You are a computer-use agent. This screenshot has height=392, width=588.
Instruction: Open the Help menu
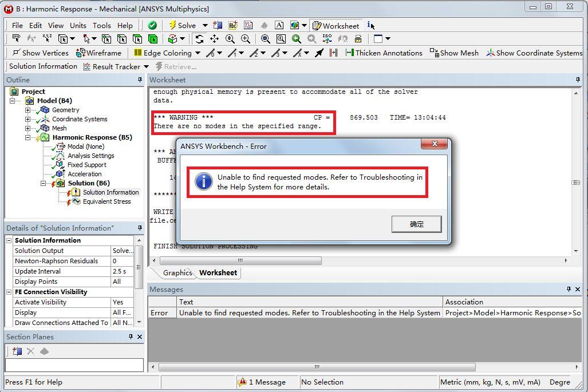point(125,26)
